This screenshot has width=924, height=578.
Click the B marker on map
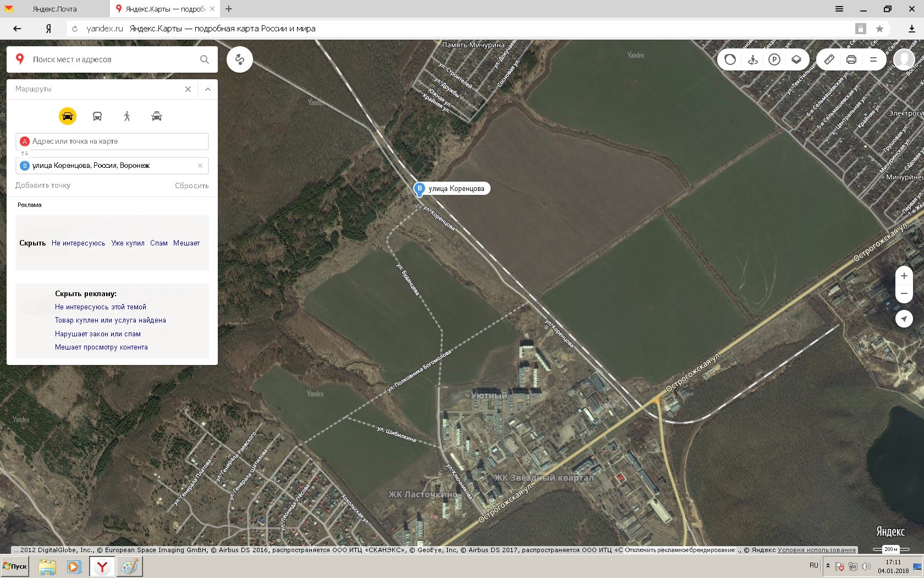420,189
